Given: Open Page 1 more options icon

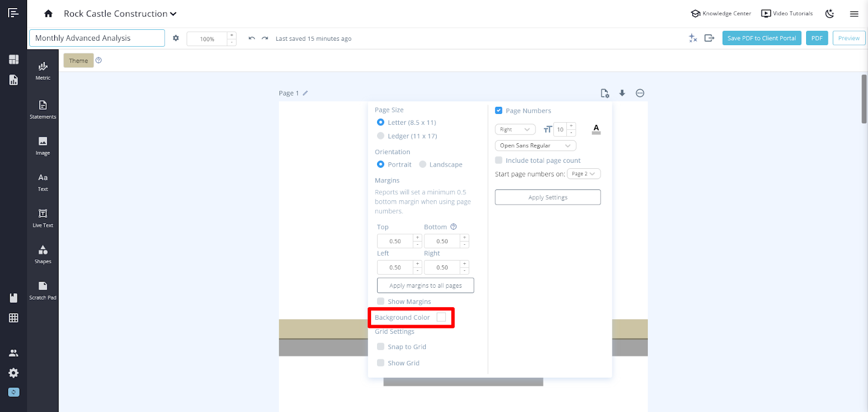Looking at the screenshot, I should pos(640,93).
